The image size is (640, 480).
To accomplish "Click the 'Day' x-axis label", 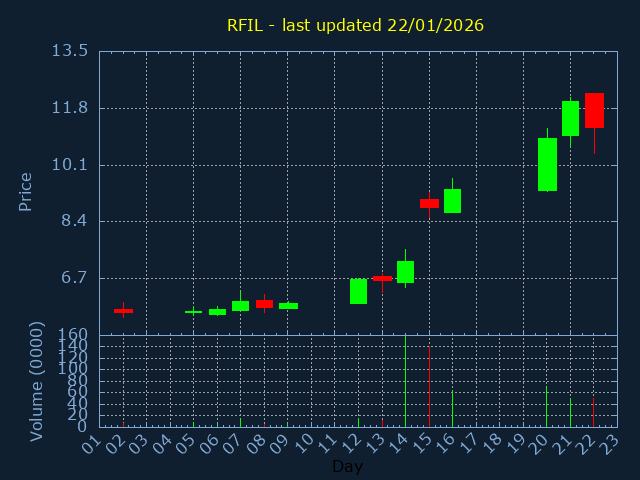I will click(x=347, y=467).
